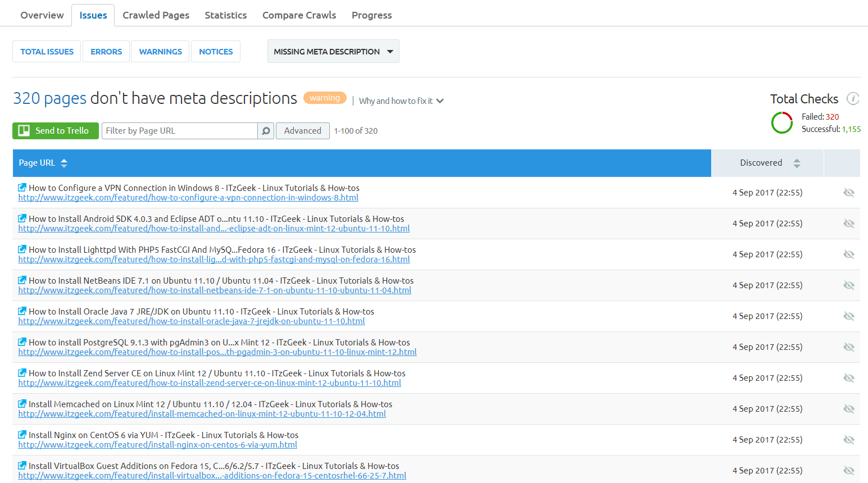
Task: Click the Failed: 320 count
Action: [820, 117]
